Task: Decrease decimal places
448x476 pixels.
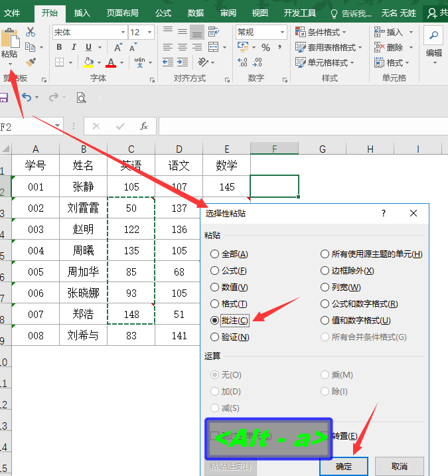Action: [x=257, y=62]
